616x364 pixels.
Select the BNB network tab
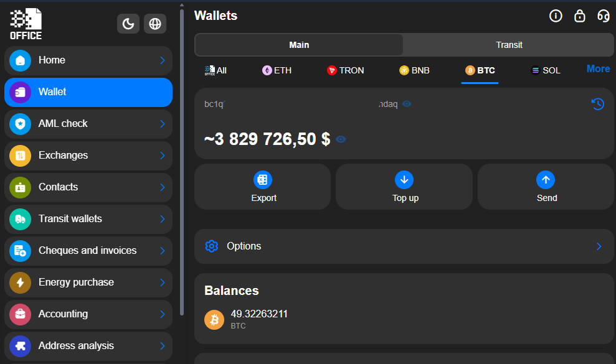coord(414,71)
